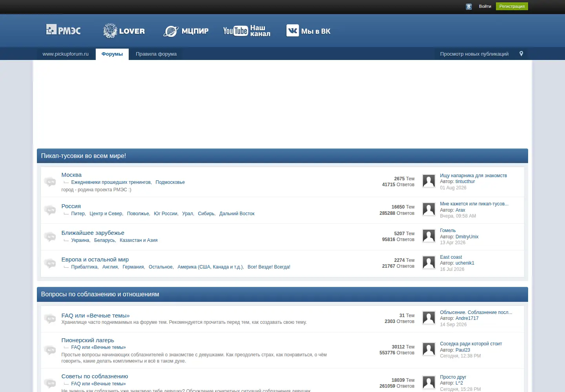Click avatar of Paul23 last post
Image resolution: width=565 pixels, height=392 pixels.
[429, 349]
